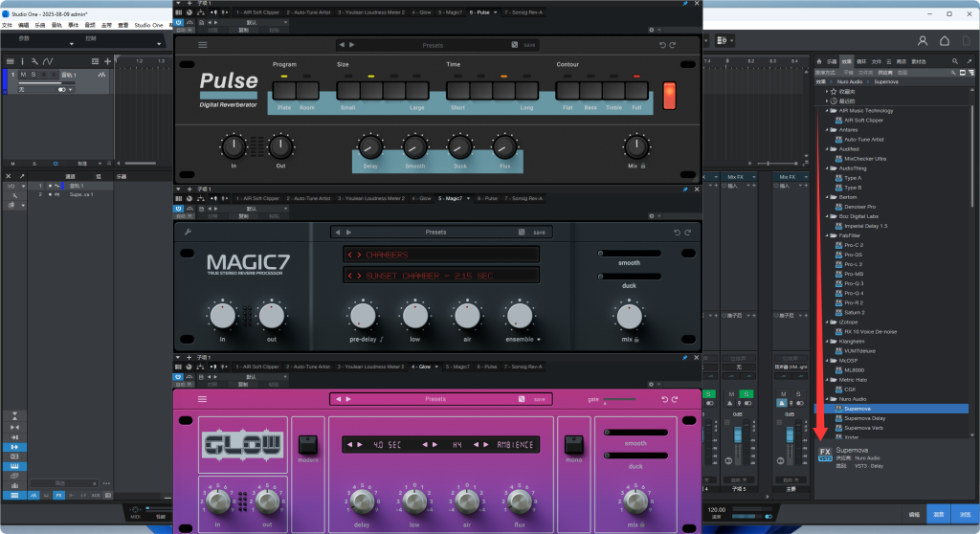This screenshot has height=534, width=980.
Task: Select the Full contour button in Pulse
Action: pyautogui.click(x=636, y=91)
